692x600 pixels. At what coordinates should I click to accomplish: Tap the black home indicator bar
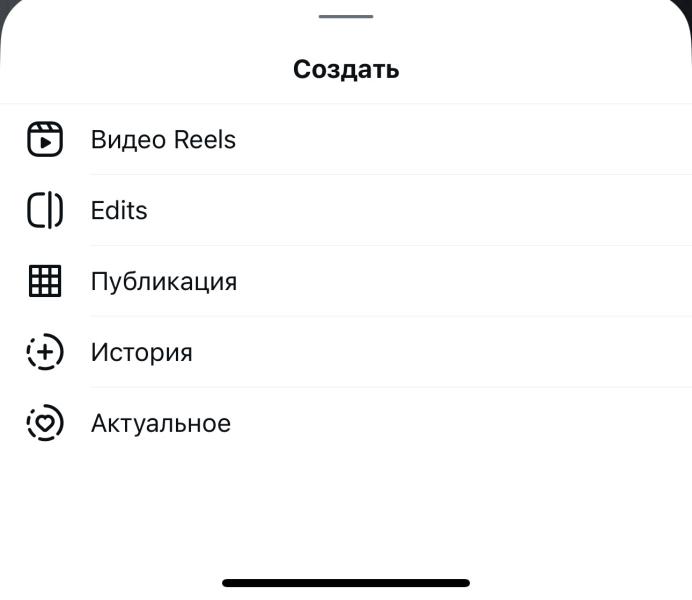coord(346,582)
